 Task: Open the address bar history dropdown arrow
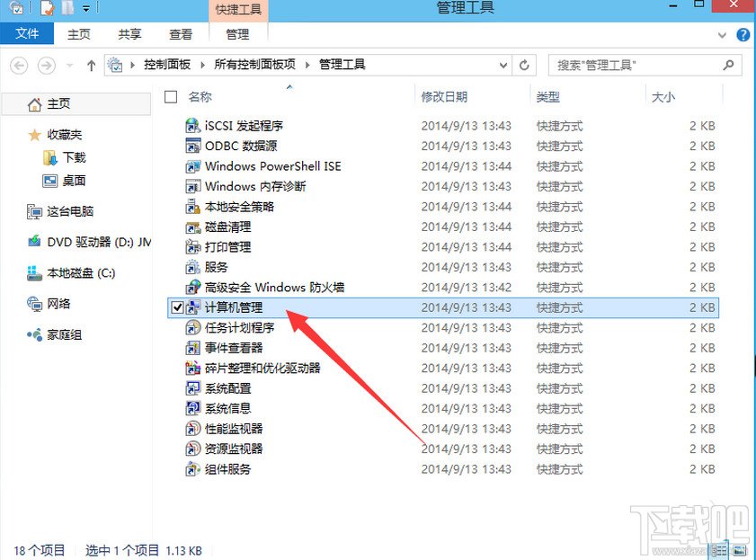coord(503,65)
